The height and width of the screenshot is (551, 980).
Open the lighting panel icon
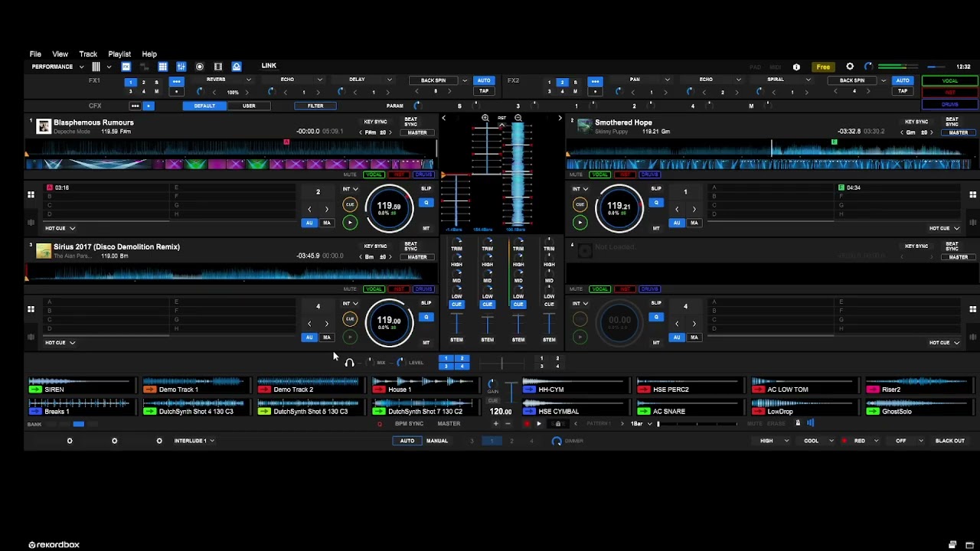pos(237,67)
